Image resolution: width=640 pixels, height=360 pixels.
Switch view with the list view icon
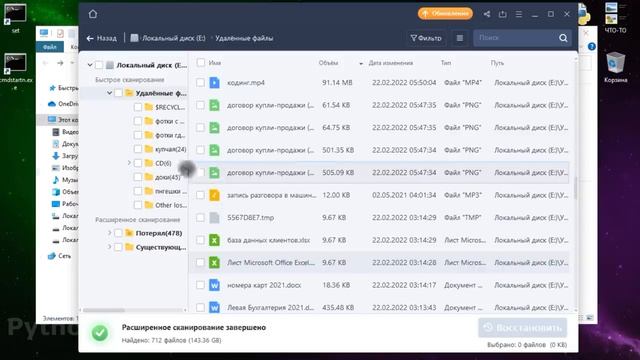(x=460, y=38)
